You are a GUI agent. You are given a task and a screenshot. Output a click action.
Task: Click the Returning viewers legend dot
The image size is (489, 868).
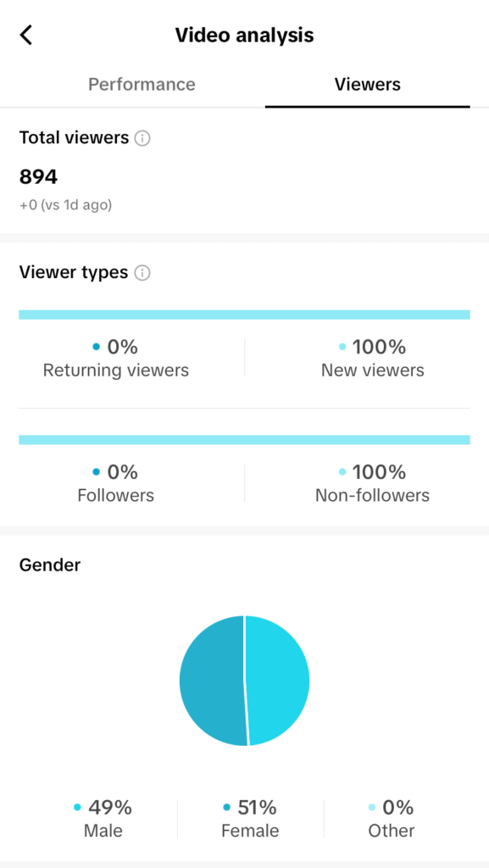click(97, 347)
